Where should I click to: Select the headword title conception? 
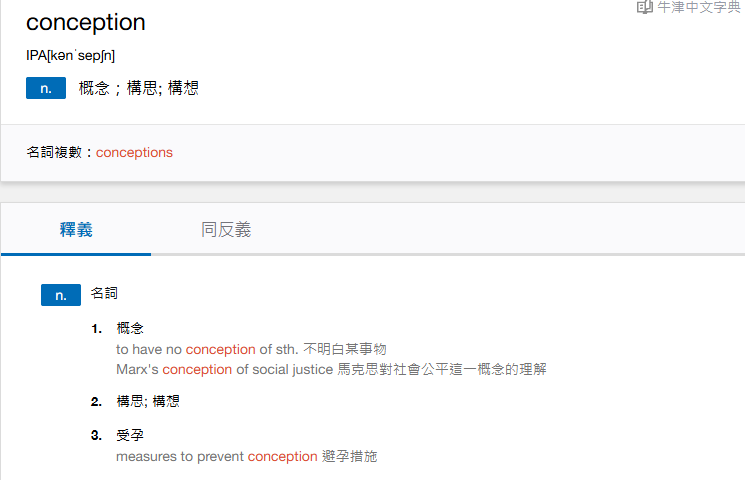(x=86, y=22)
